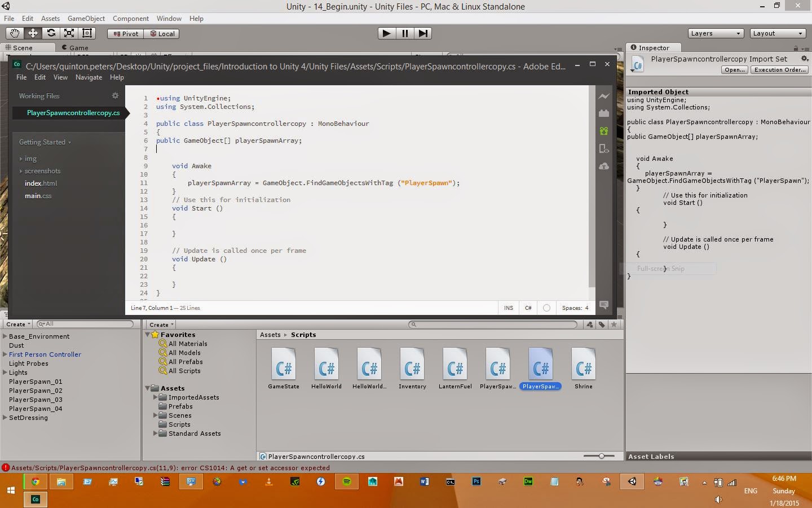
Task: Switch to the Game tab
Action: coord(74,48)
